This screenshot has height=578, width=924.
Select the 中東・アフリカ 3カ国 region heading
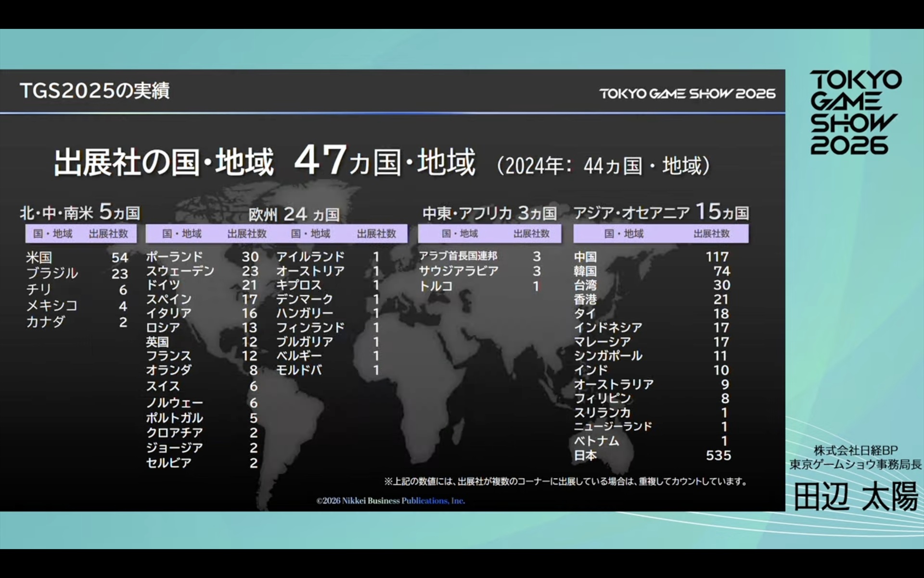(489, 212)
